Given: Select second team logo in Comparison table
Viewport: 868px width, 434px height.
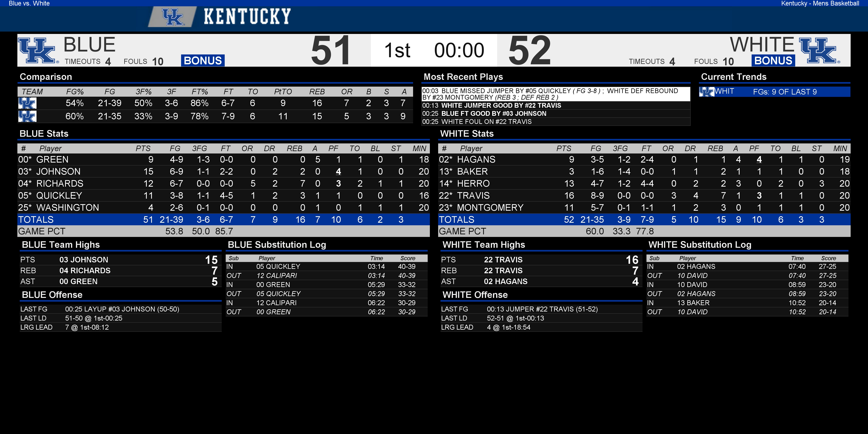Looking at the screenshot, I should pos(27,116).
